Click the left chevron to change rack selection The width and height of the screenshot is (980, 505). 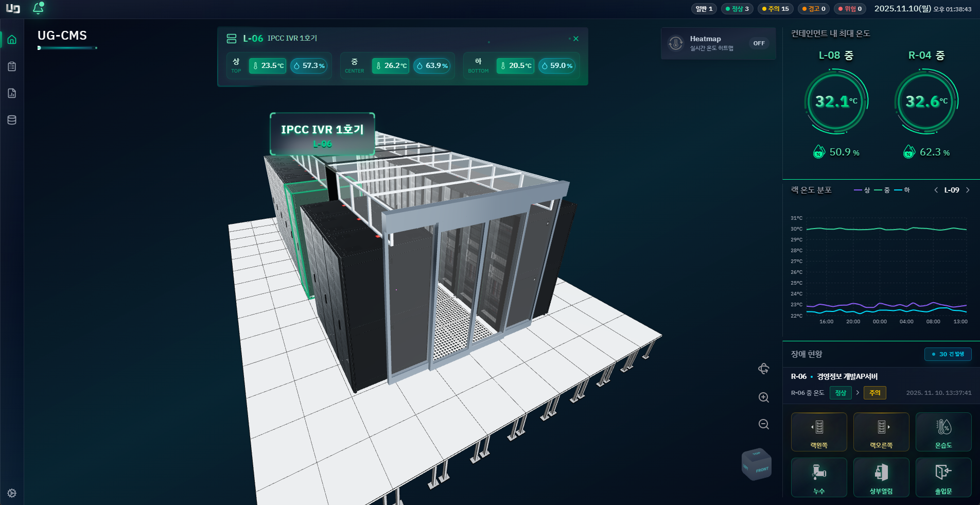click(x=936, y=190)
